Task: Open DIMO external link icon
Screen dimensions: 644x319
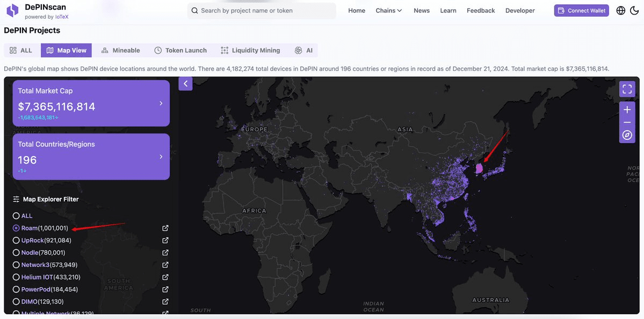Action: (x=165, y=302)
